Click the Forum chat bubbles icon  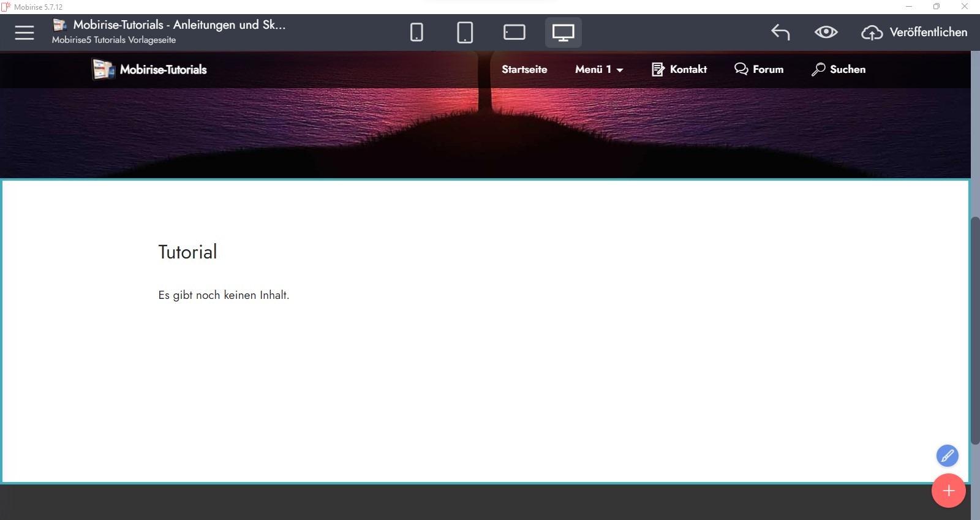point(741,69)
